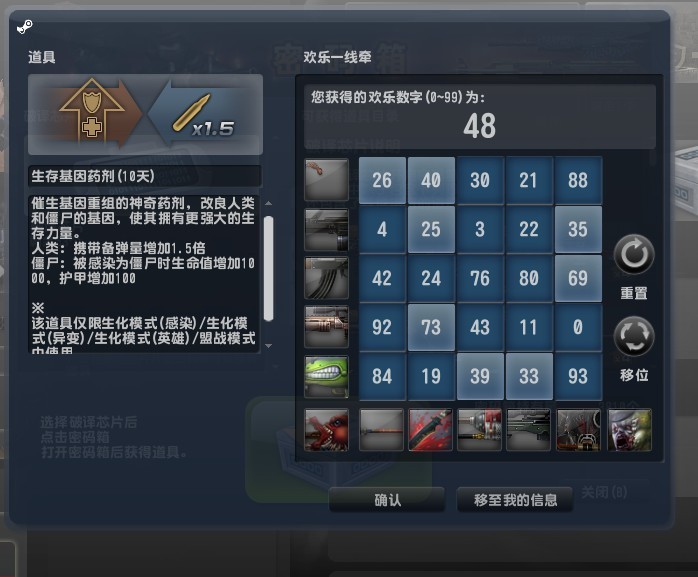Click the 确认 confirm button
Image resolution: width=698 pixels, height=577 pixels.
[x=387, y=500]
